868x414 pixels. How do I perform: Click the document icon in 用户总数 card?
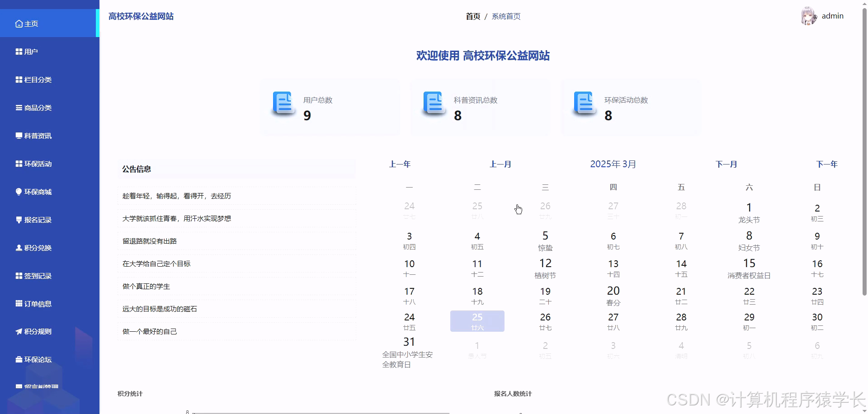[283, 103]
